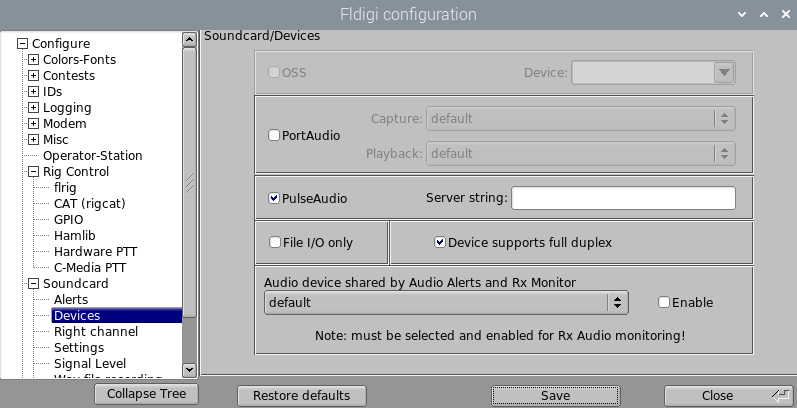The height and width of the screenshot is (408, 797).
Task: Expand the Modem tree node
Action: click(34, 124)
